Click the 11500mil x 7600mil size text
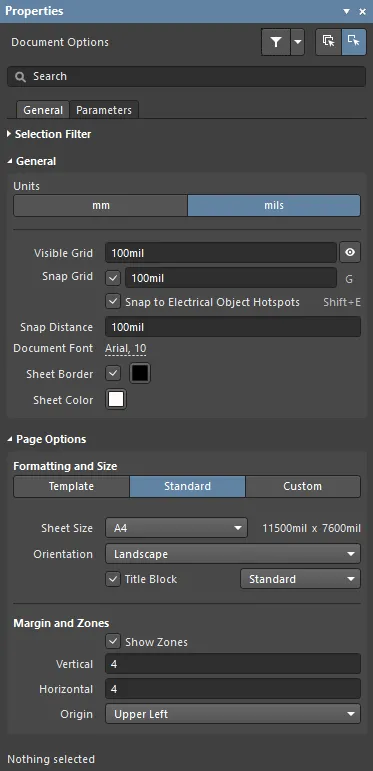 (312, 528)
